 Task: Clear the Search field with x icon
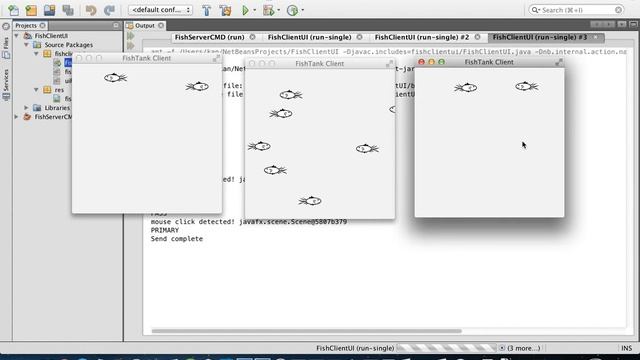(x=618, y=10)
